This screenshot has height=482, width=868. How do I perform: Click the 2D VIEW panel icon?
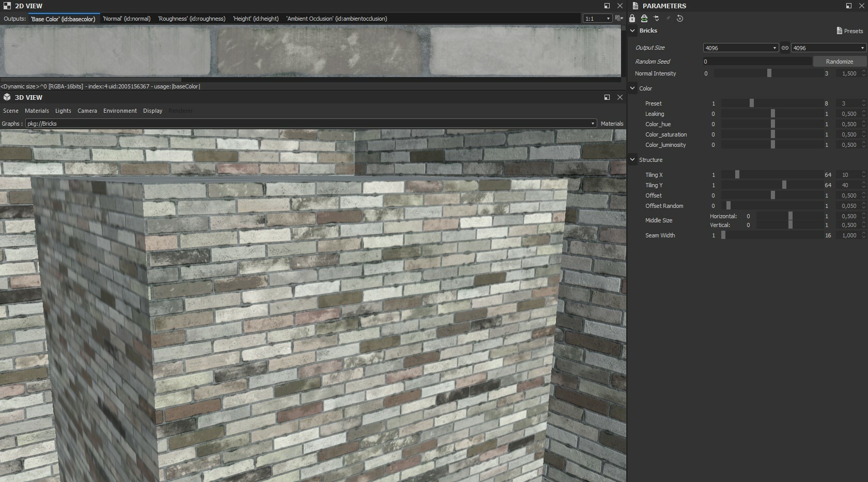6,6
